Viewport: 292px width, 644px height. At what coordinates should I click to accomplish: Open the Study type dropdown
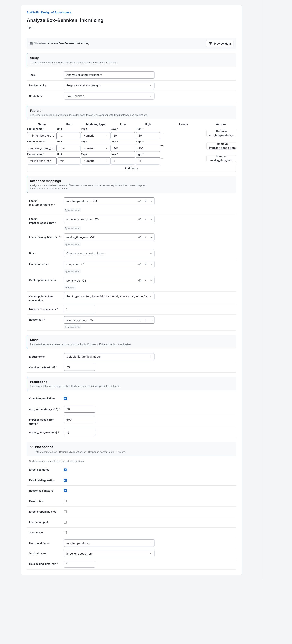tap(109, 96)
